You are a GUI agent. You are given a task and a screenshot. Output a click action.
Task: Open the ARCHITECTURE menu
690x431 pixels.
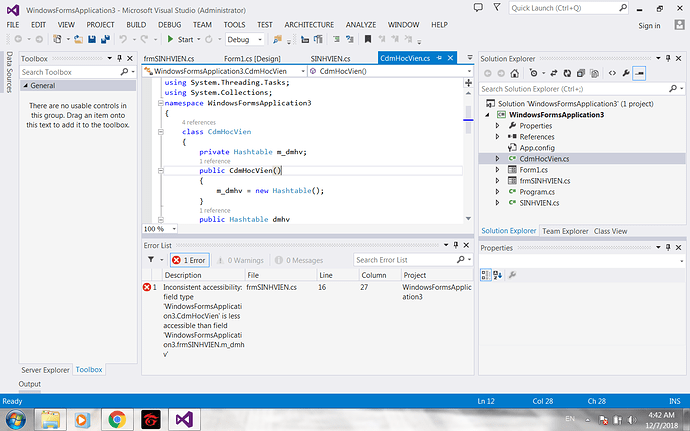[x=308, y=23]
